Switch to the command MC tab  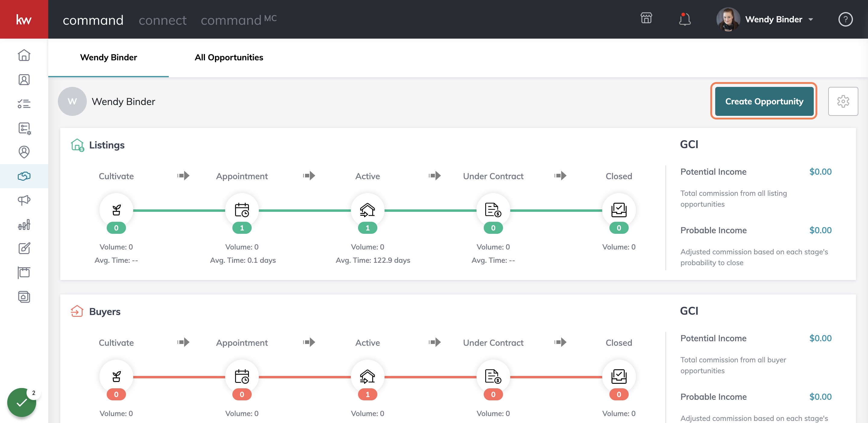click(239, 20)
